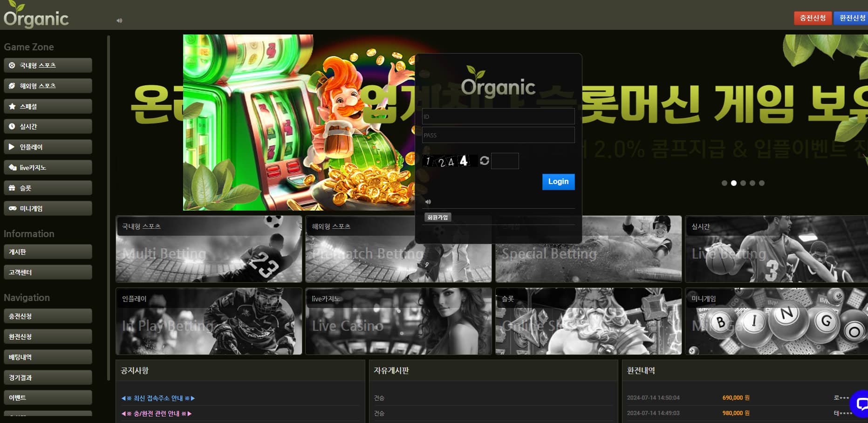Open the 인플레이 In Play Betting card
Image resolution: width=868 pixels, height=423 pixels.
(209, 321)
